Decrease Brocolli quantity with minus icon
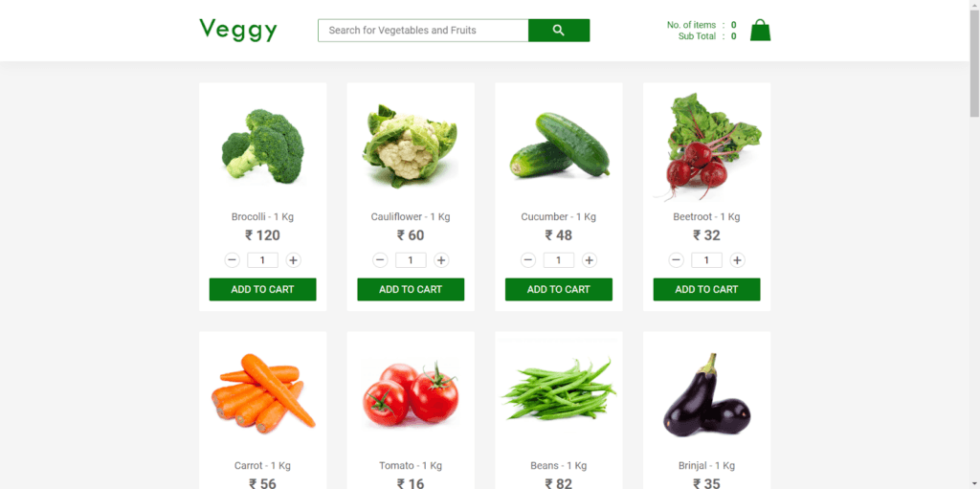Viewport: 980px width, 489px height. coord(232,260)
